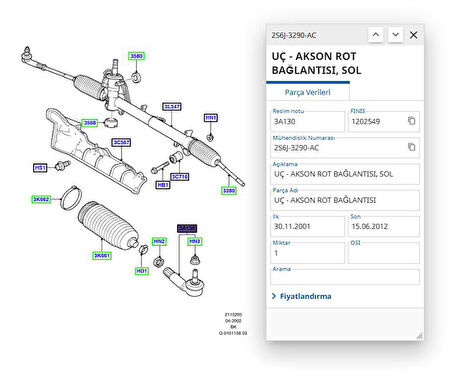Select diagram callout 3568
This screenshot has height=377, width=452.
(x=90, y=123)
